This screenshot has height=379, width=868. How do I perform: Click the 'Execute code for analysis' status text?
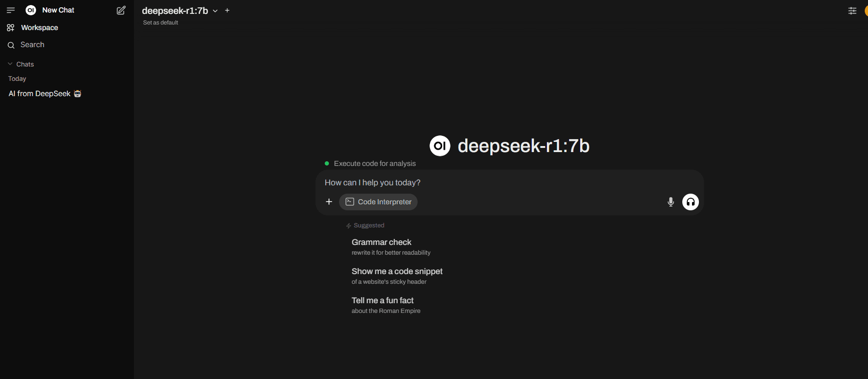point(375,164)
